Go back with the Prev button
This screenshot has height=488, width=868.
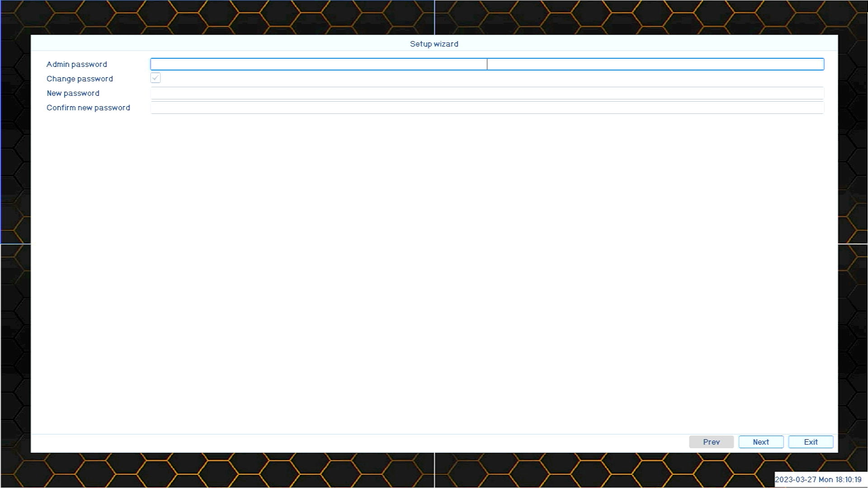[711, 442]
